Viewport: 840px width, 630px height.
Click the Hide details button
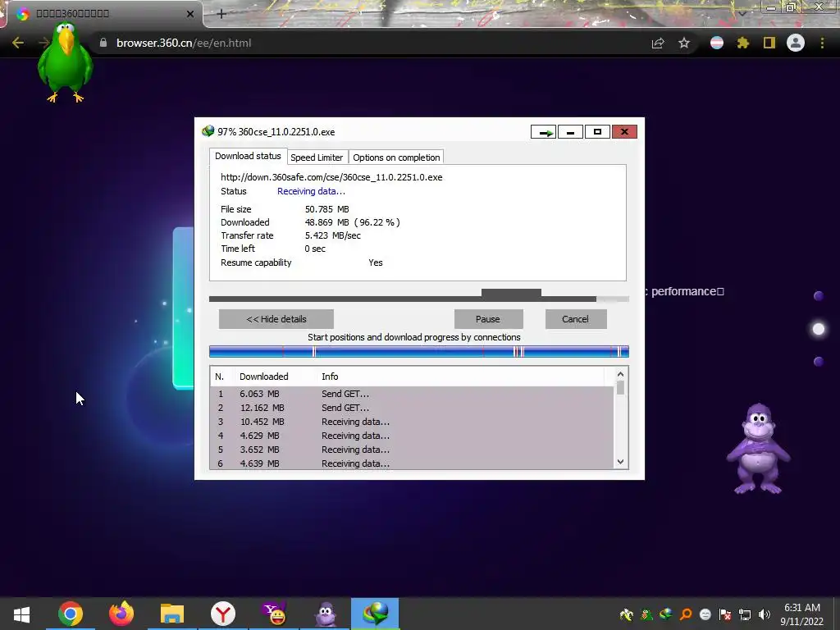pos(276,319)
